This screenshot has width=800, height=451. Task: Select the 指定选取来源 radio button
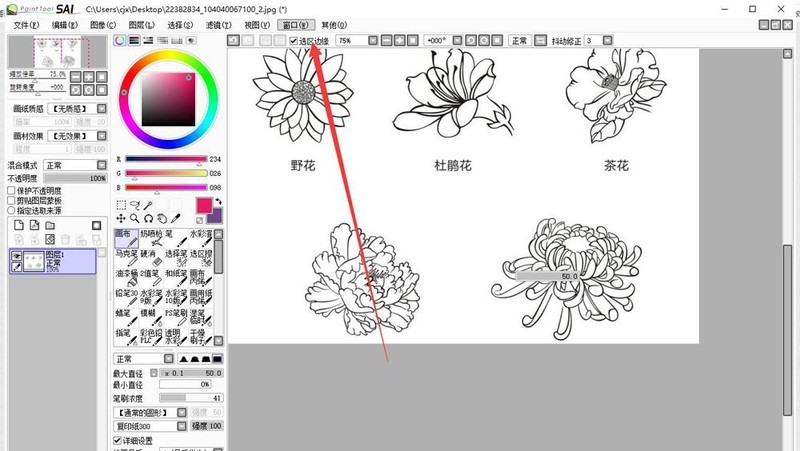tap(11, 210)
